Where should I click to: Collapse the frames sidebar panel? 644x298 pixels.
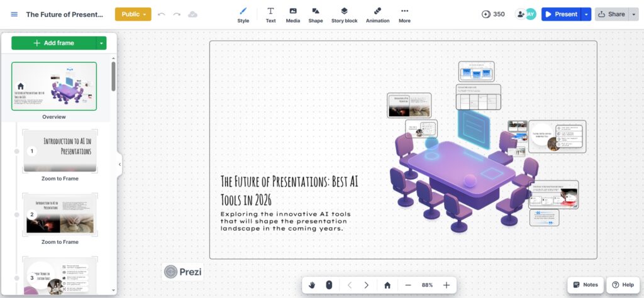[119, 164]
